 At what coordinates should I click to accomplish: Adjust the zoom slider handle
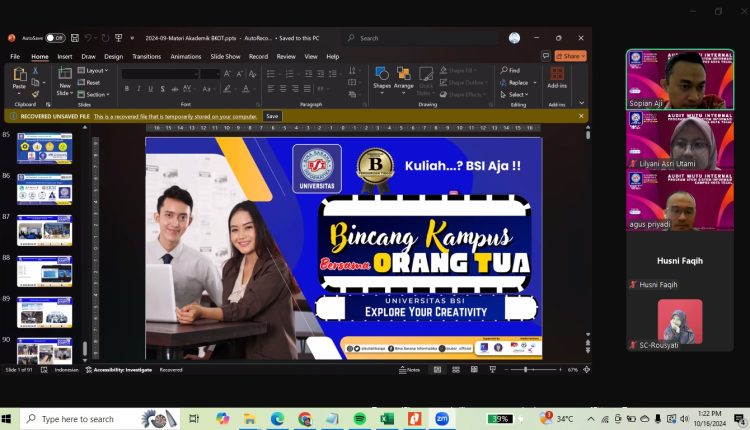click(526, 370)
